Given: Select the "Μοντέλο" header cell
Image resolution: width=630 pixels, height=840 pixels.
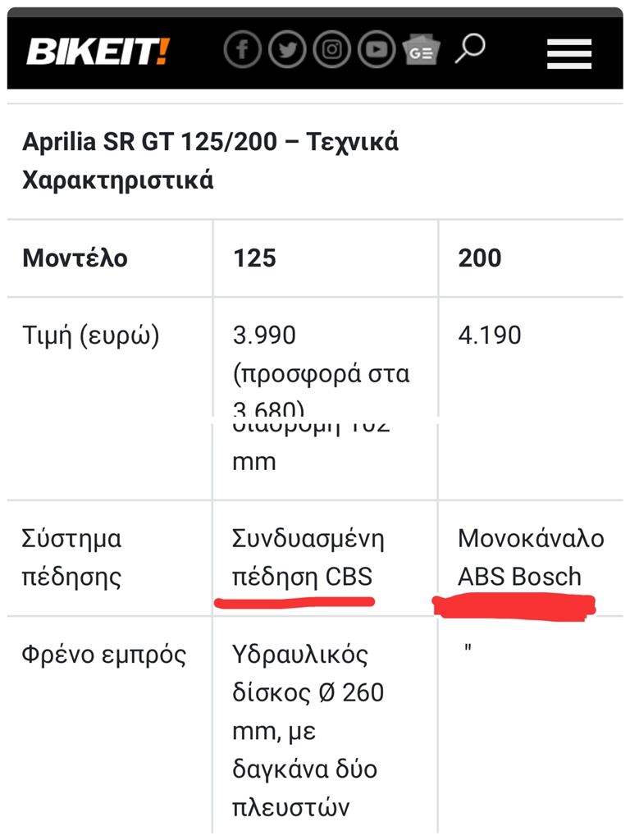Looking at the screenshot, I should tap(75, 258).
